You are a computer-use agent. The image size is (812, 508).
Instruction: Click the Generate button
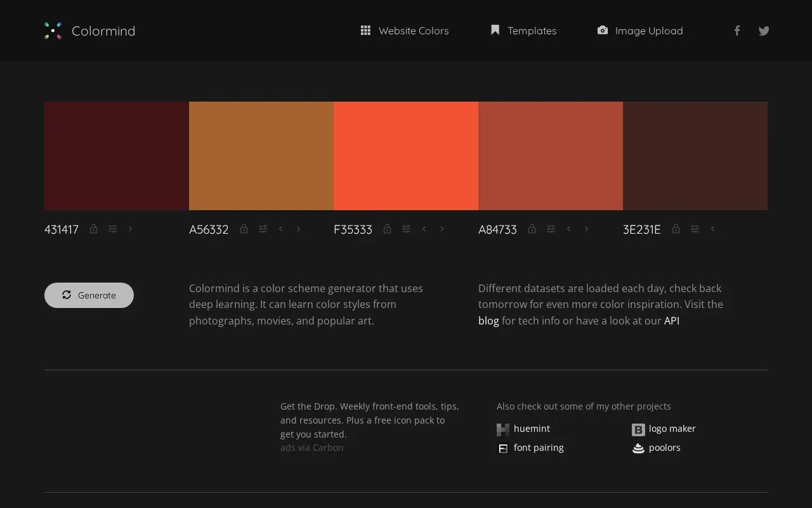point(89,295)
